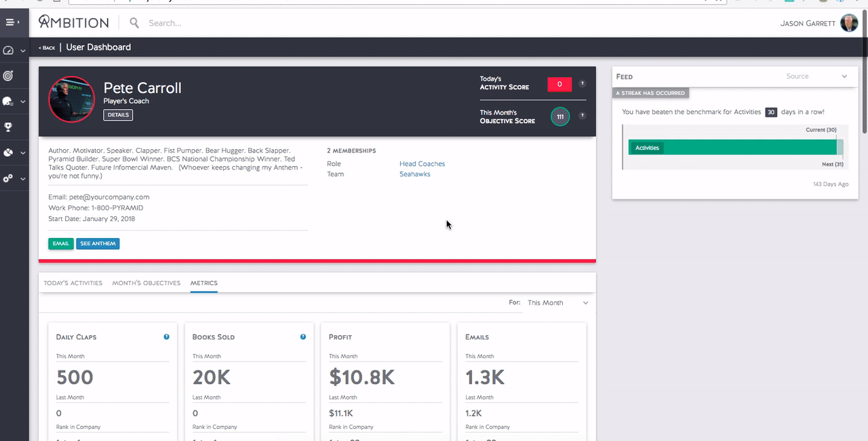Click the Start Date January 29, 2018 text
The height and width of the screenshot is (441, 868).
coord(92,219)
